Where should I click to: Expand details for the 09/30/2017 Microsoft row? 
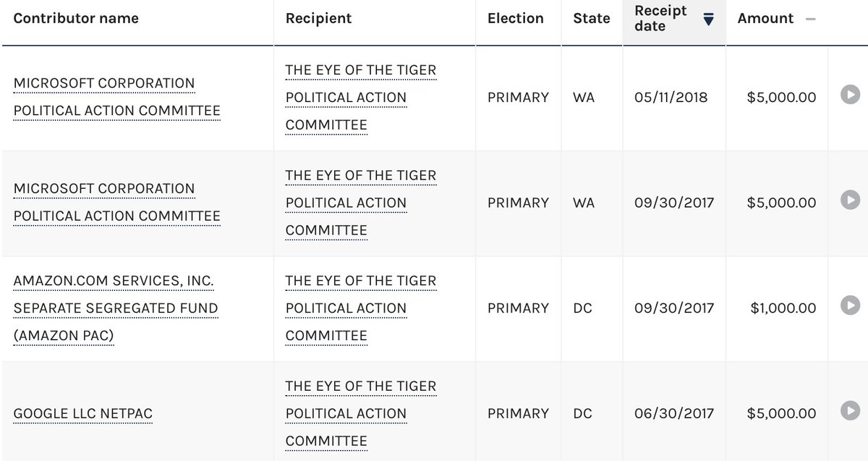(850, 199)
